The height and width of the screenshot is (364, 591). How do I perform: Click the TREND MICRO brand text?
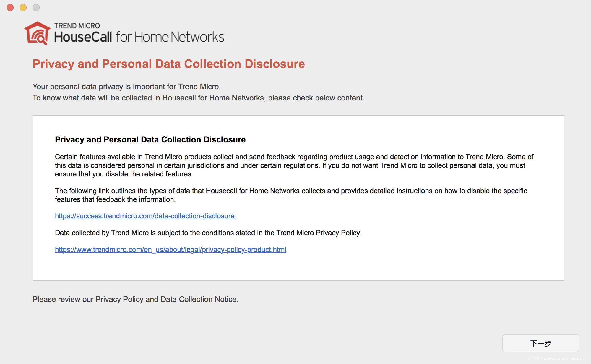(77, 26)
